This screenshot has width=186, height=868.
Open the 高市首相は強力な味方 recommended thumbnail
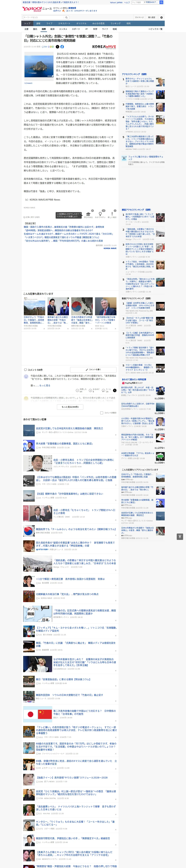106,306
